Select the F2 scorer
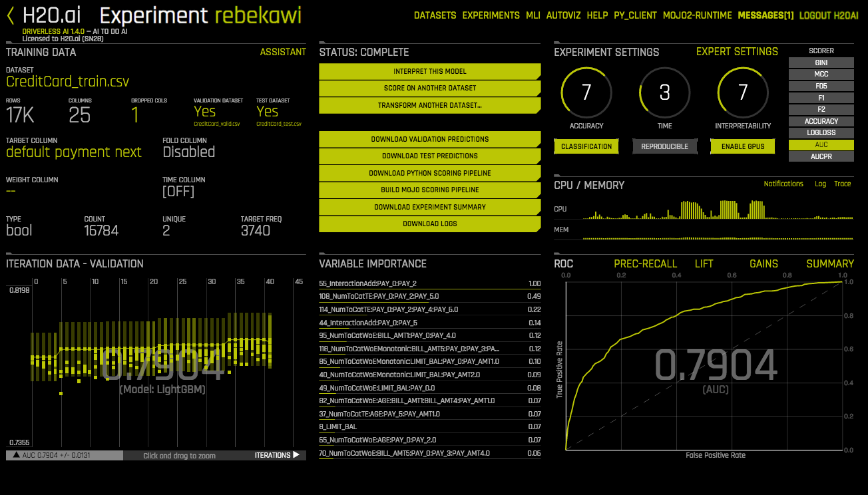The height and width of the screenshot is (495, 868). (821, 110)
